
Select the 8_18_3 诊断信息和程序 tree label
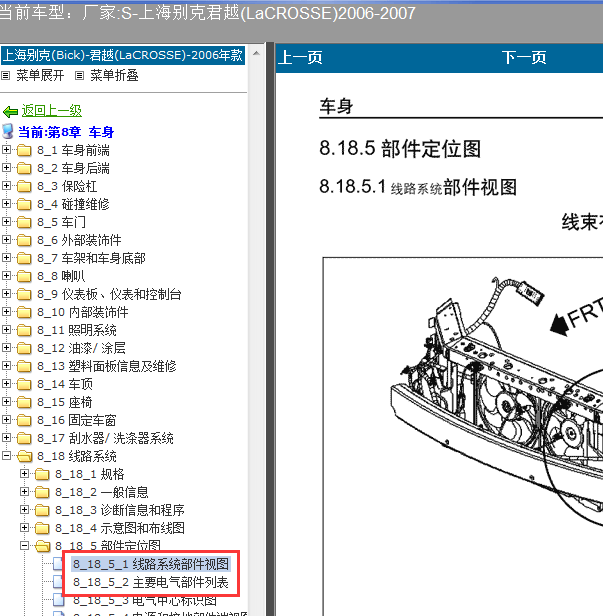pyautogui.click(x=120, y=510)
